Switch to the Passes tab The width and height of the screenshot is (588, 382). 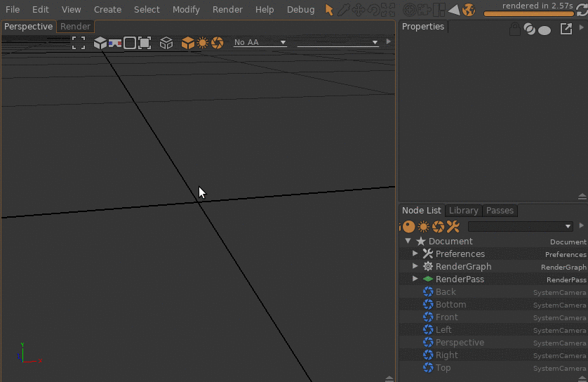click(500, 211)
